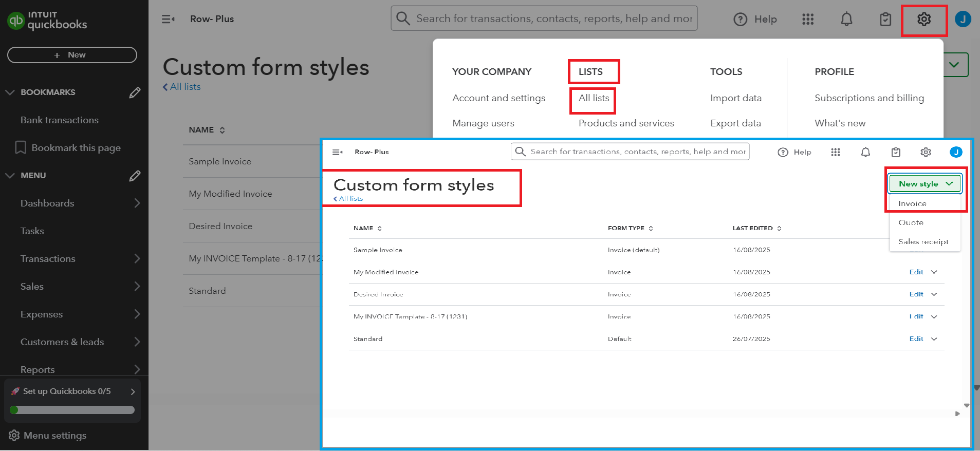Choose Export data under Tools
Viewport: 980px width, 451px height.
click(735, 123)
